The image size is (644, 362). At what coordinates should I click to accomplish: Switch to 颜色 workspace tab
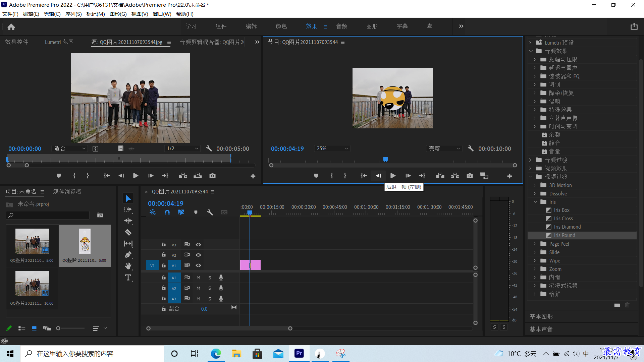pos(281,26)
